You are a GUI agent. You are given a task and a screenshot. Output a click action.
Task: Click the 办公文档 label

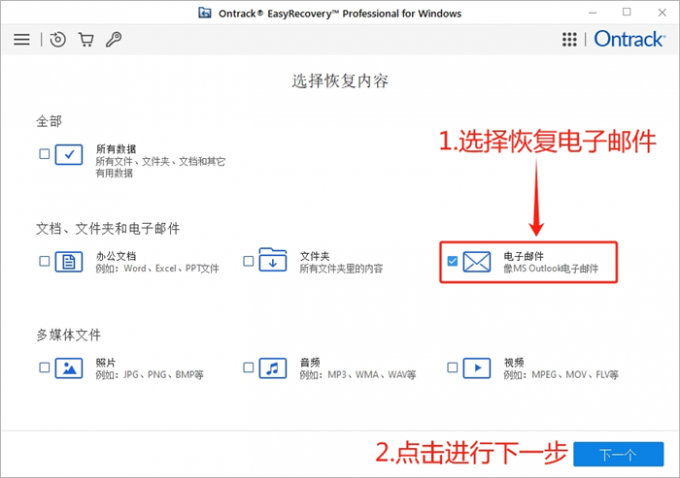pyautogui.click(x=116, y=256)
